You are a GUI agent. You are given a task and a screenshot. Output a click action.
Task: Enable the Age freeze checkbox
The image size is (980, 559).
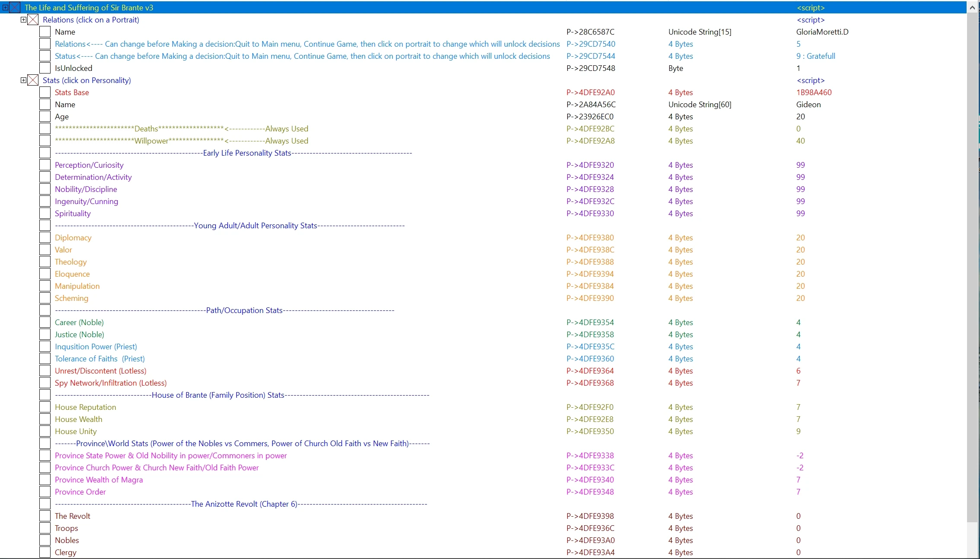point(45,116)
